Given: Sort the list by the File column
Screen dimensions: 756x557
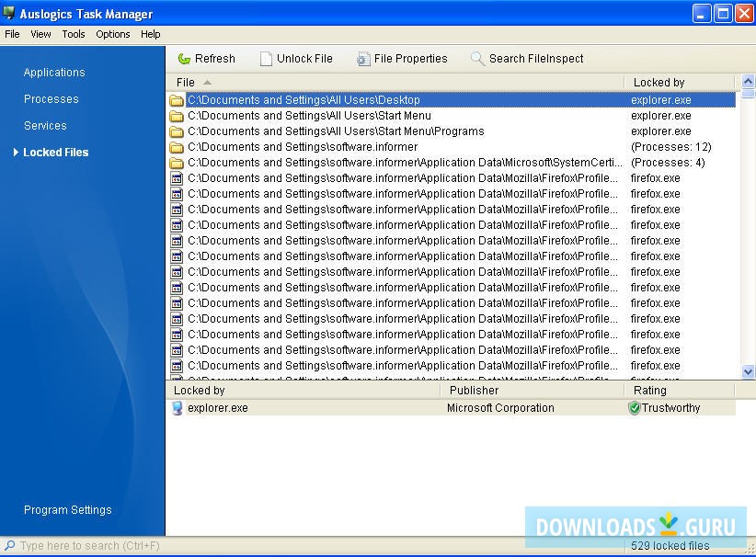Looking at the screenshot, I should pyautogui.click(x=189, y=82).
